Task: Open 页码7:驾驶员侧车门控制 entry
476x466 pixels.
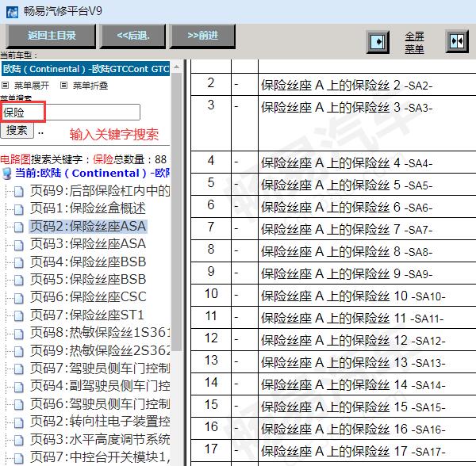Action: pos(100,369)
